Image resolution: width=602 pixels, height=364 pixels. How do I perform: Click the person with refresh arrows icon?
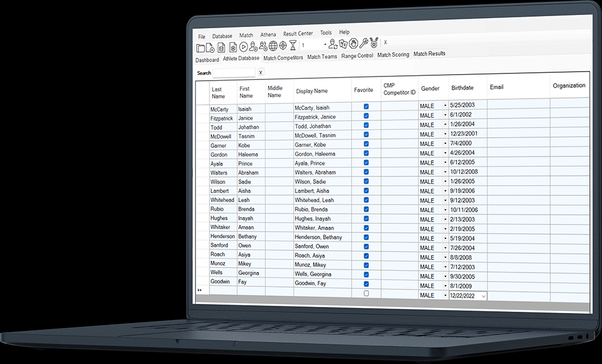[333, 44]
